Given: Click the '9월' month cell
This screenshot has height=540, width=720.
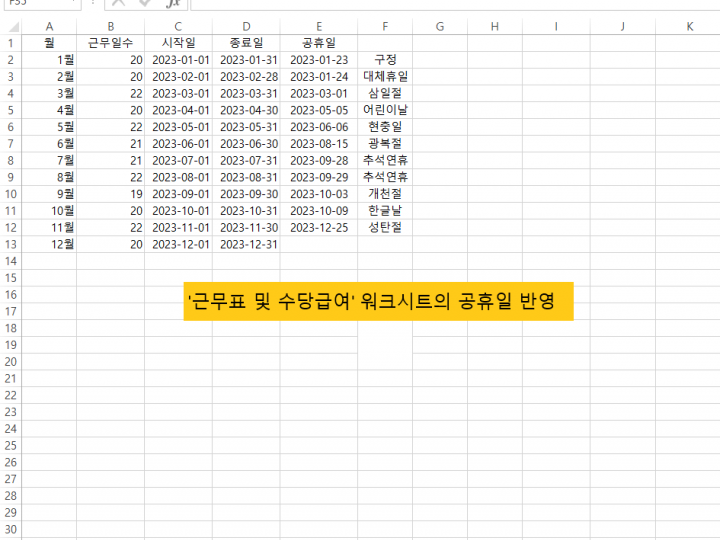Looking at the screenshot, I should point(49,194).
